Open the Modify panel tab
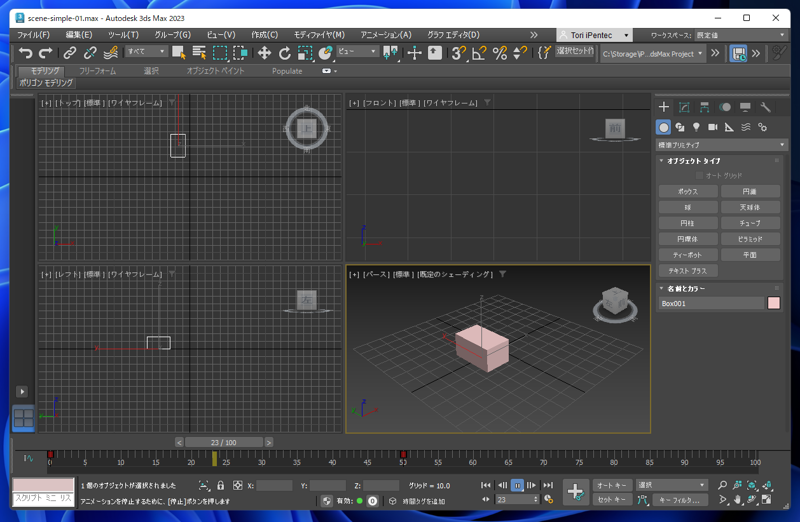Viewport: 800px width, 522px height. pos(684,107)
